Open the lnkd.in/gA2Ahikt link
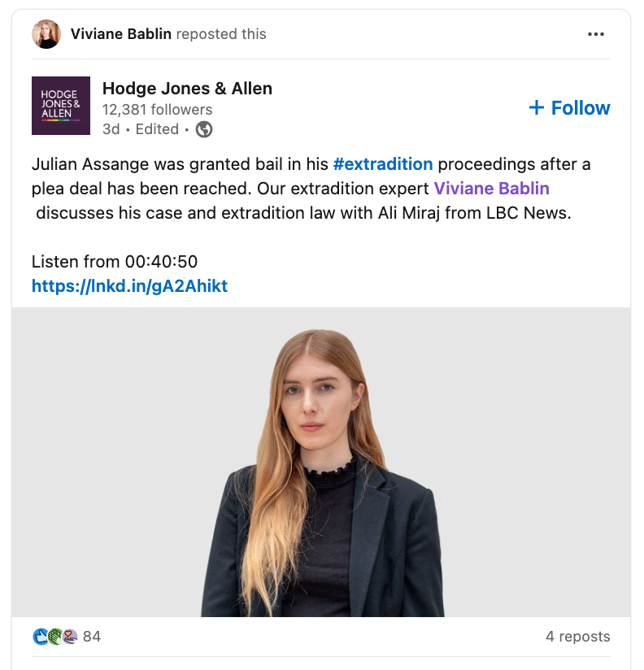 [x=129, y=285]
